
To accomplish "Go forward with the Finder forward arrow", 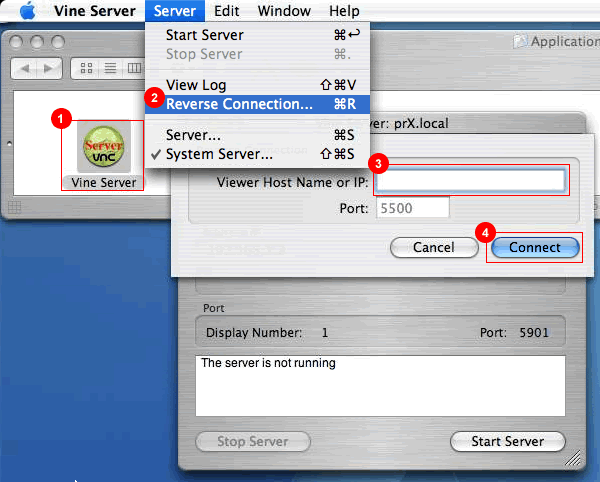I will pos(49,68).
